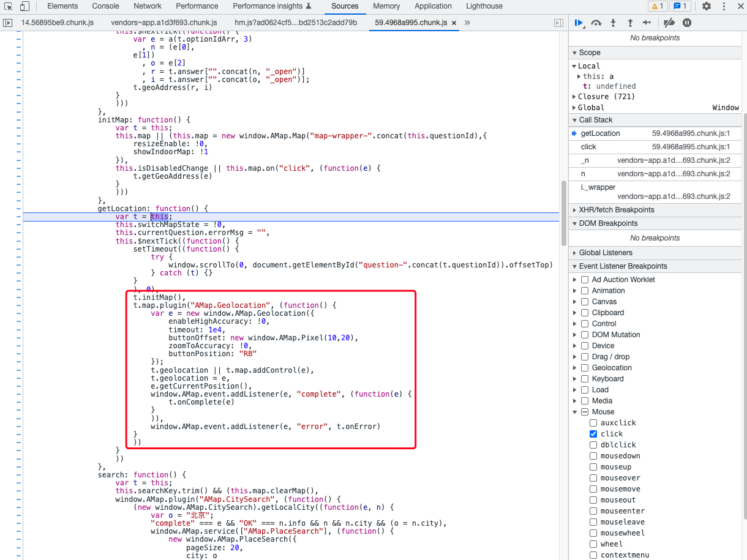Open the Memory panel
Viewport: 747px width, 560px height.
click(x=386, y=6)
